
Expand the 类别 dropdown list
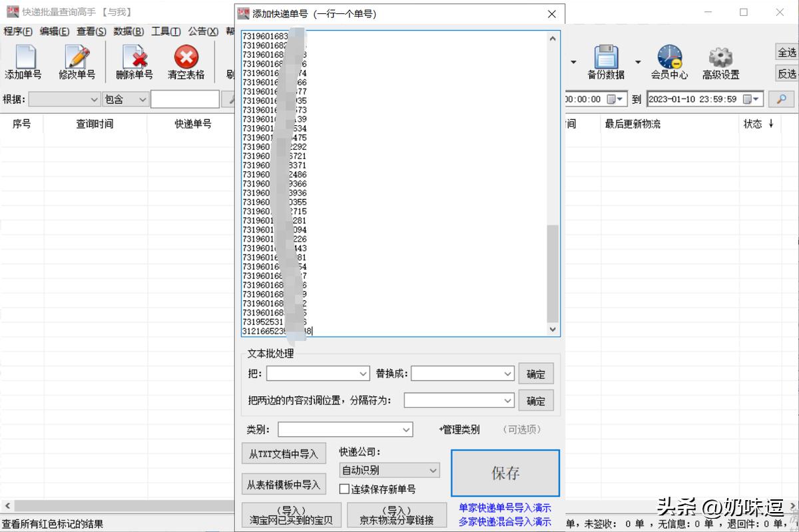pos(406,429)
